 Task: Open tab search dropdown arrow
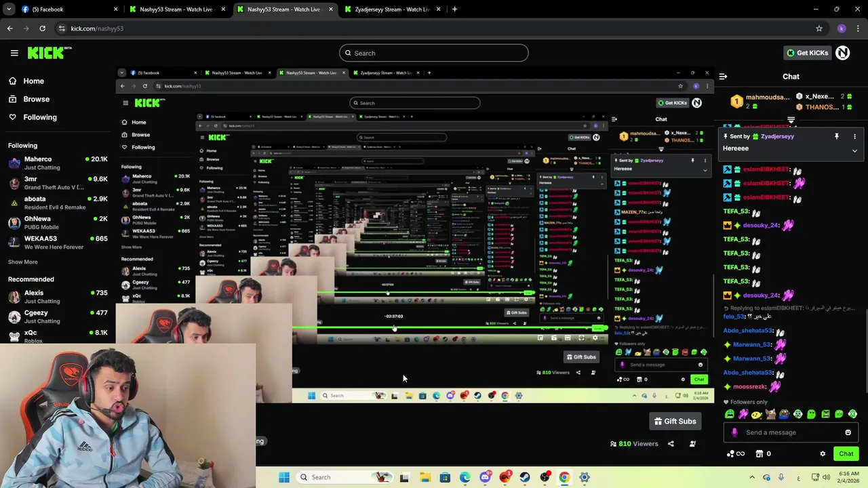coord(9,9)
